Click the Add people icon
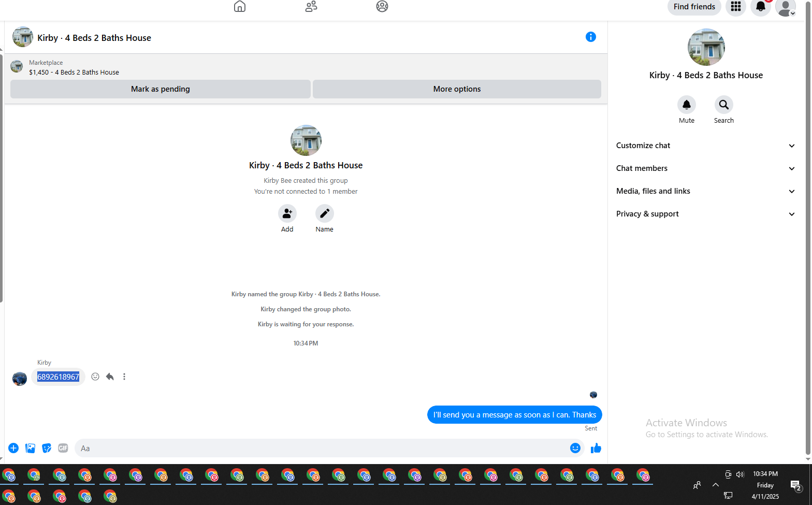This screenshot has width=812, height=505. point(287,213)
